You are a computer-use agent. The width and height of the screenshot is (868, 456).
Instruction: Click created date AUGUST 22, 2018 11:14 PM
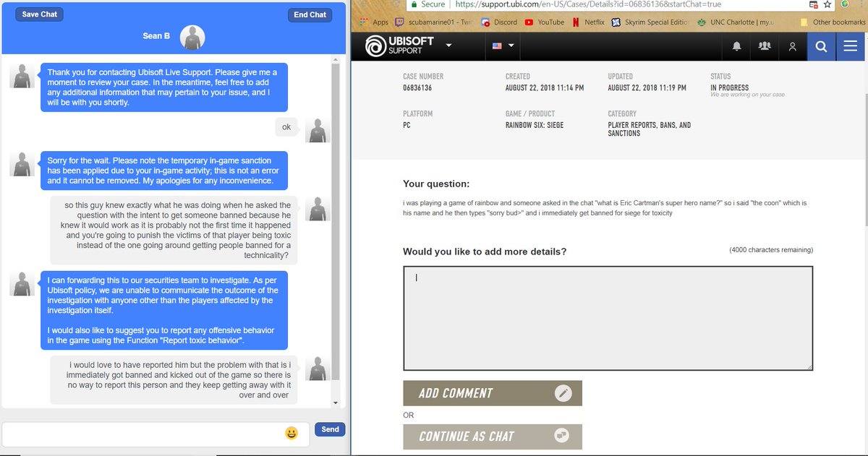pos(545,88)
